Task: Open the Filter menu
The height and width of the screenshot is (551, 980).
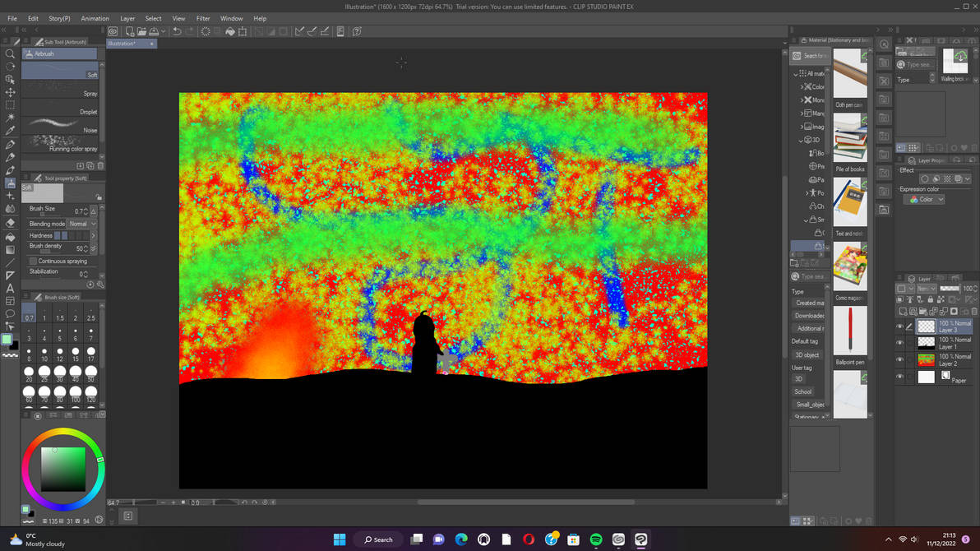Action: pyautogui.click(x=203, y=18)
